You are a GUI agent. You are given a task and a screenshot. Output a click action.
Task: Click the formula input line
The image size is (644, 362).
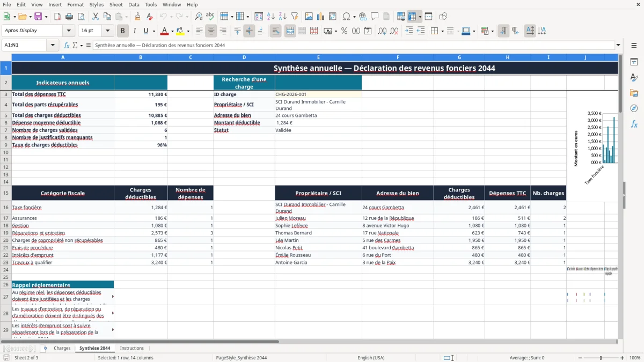click(354, 45)
